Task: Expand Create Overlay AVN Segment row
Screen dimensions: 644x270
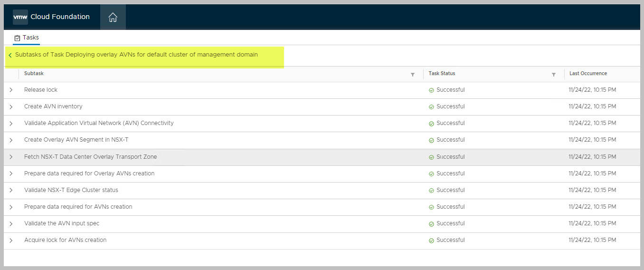Action: click(11, 140)
